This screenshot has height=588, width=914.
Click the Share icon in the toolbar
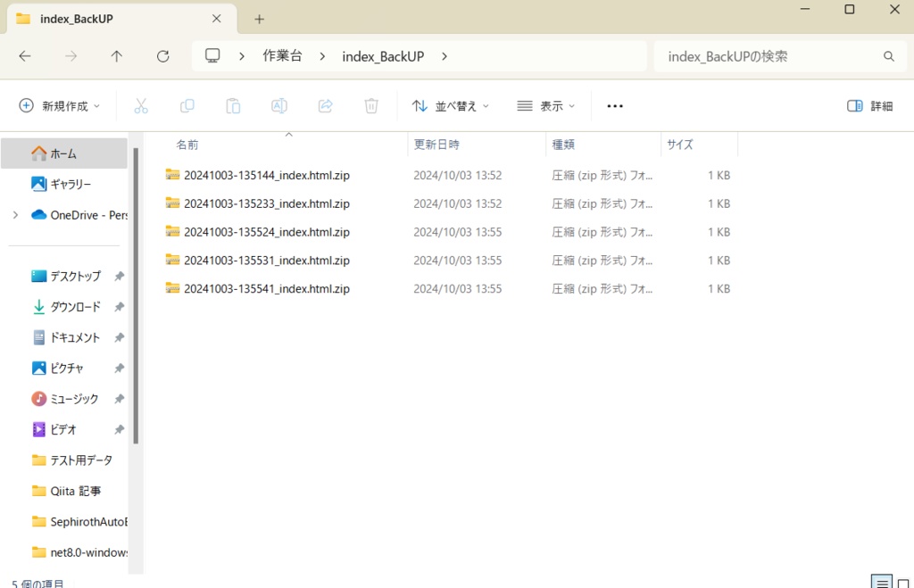[x=325, y=105]
